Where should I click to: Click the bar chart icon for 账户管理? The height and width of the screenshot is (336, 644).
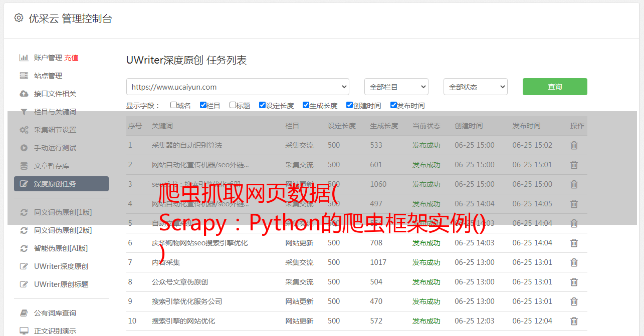24,58
